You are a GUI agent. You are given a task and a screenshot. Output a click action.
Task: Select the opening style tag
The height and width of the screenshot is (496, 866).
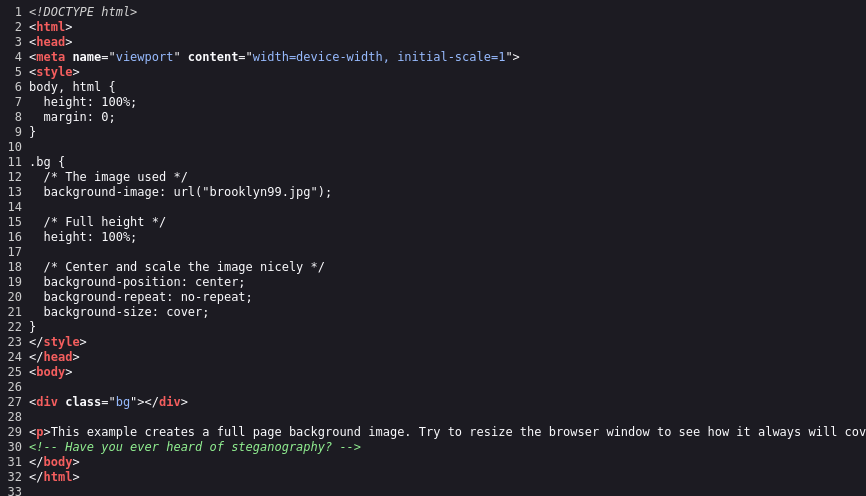[54, 72]
